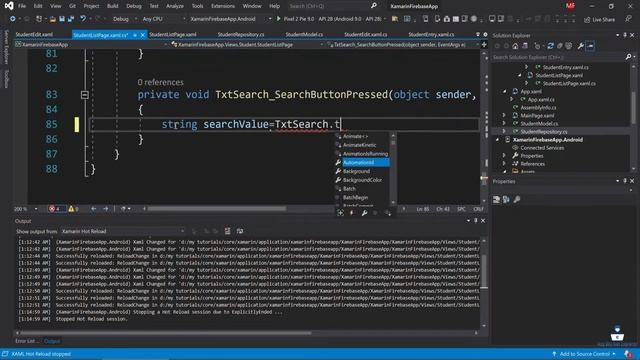The width and height of the screenshot is (640, 360).
Task: Toggle first filter icon in IntelliSense popup
Action: click(x=340, y=213)
